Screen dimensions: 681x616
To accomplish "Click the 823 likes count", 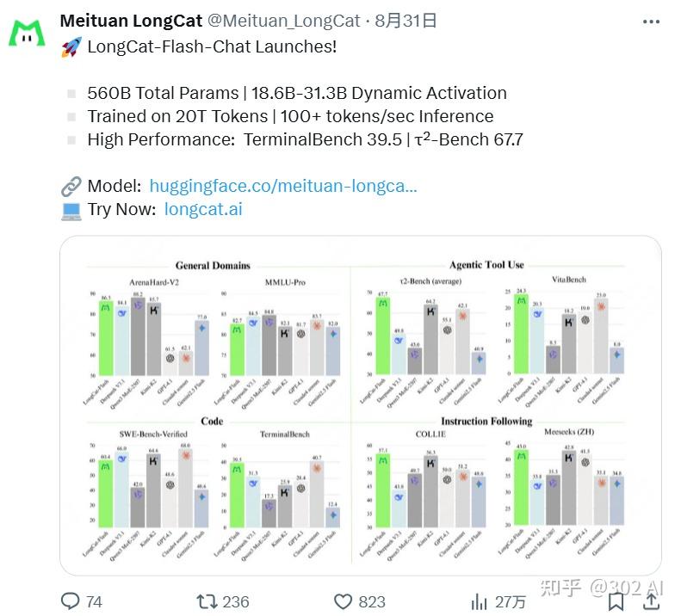I will coord(371,601).
